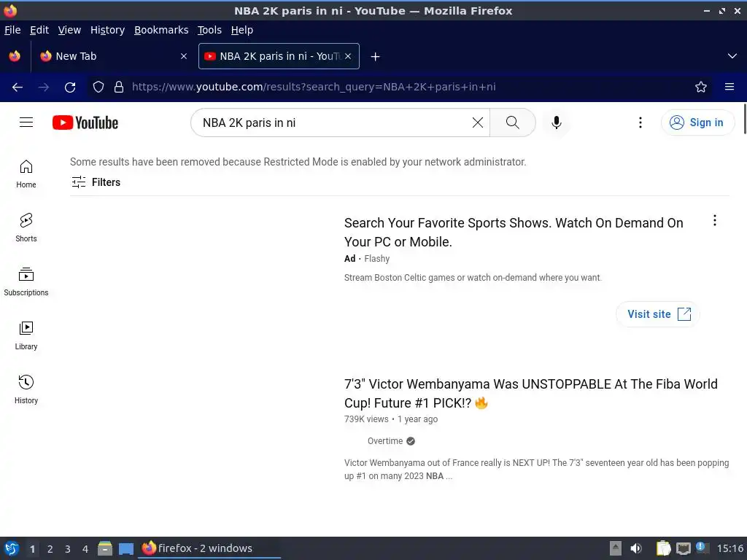The height and width of the screenshot is (560, 747).
Task: Clear the search query with X
Action: tap(477, 122)
